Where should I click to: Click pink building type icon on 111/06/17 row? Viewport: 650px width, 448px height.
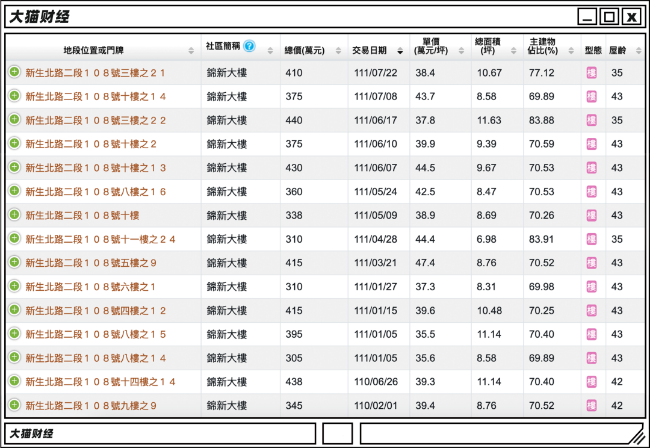click(x=592, y=120)
